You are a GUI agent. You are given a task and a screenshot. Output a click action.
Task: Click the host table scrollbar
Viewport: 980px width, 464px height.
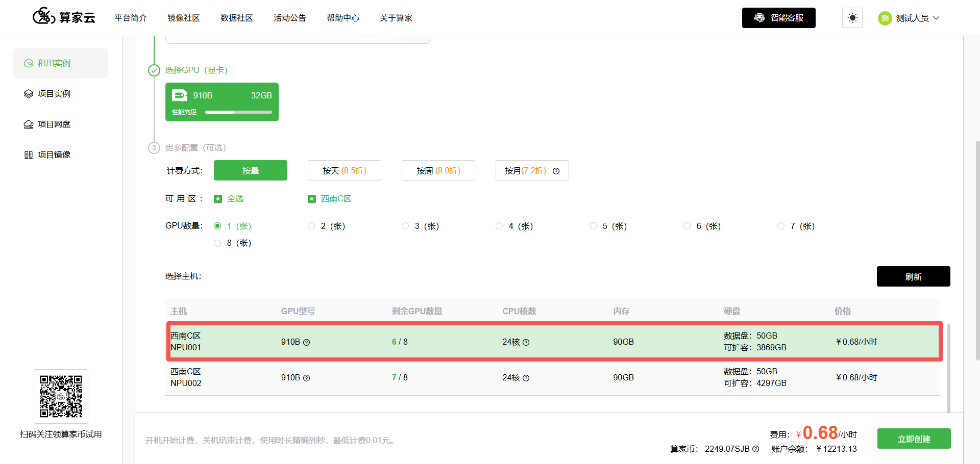pyautogui.click(x=949, y=367)
